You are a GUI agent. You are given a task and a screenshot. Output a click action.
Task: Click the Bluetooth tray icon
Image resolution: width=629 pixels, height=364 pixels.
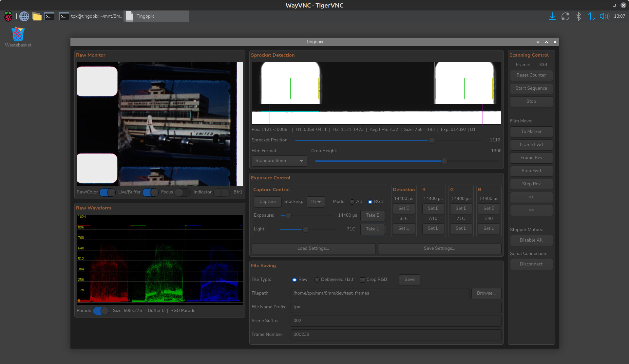pos(579,16)
